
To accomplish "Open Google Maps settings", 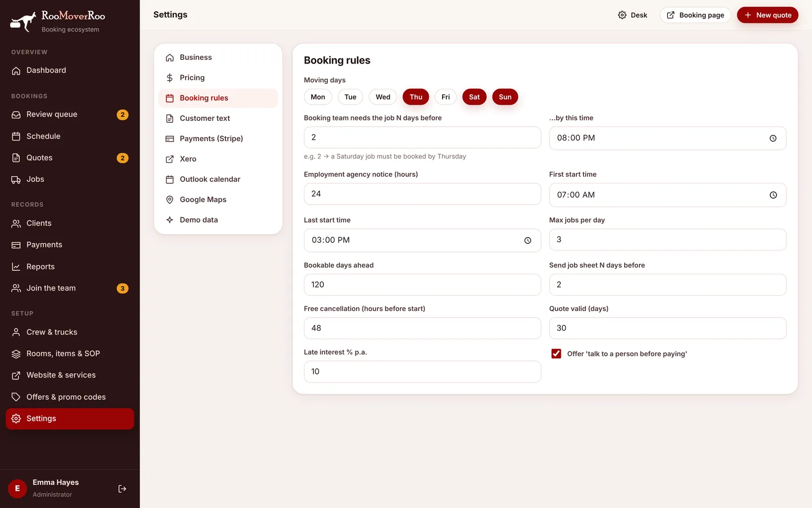I will point(218,200).
